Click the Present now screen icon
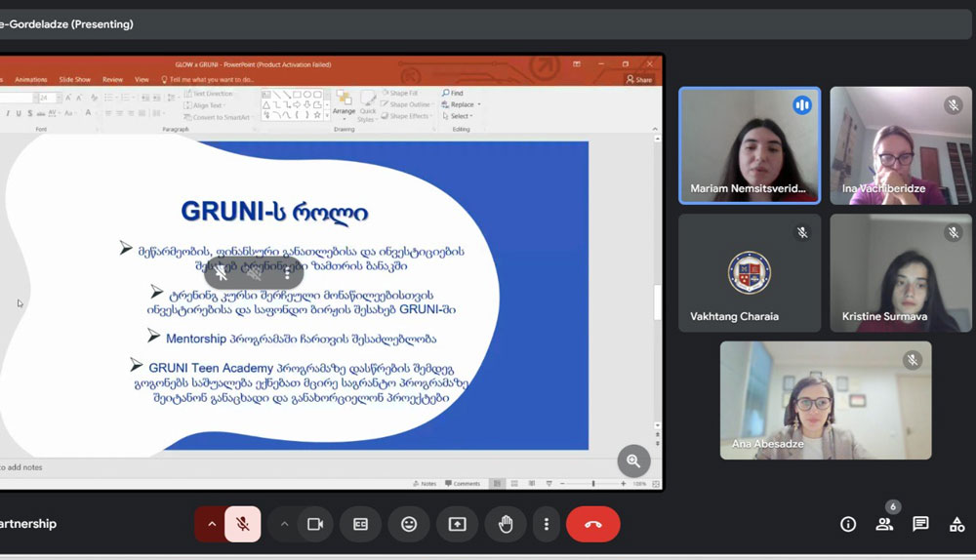This screenshot has height=560, width=976. click(457, 524)
